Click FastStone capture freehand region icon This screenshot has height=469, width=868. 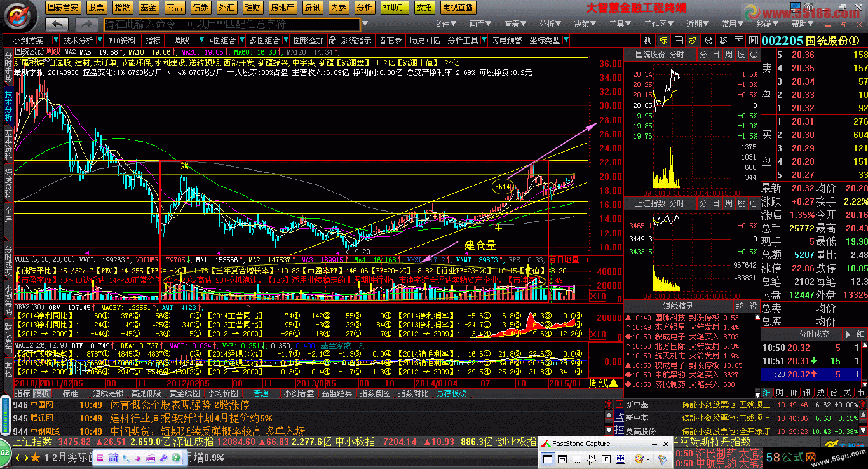coord(592,458)
